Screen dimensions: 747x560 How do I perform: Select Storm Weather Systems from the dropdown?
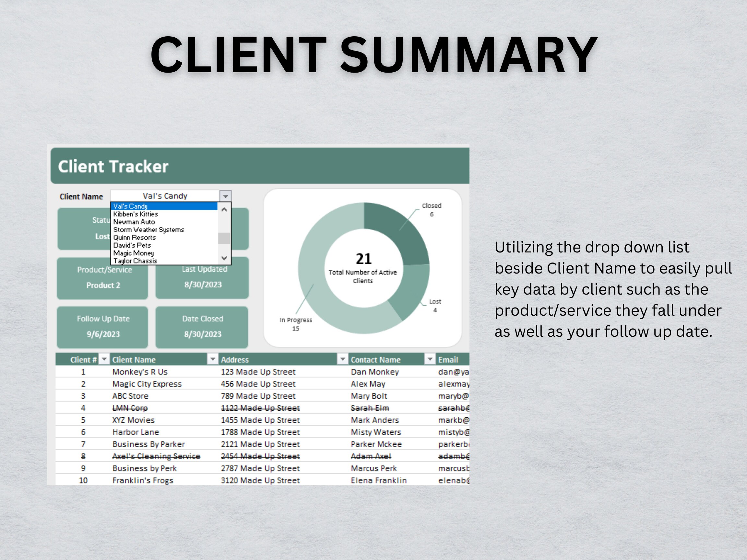[x=148, y=229]
